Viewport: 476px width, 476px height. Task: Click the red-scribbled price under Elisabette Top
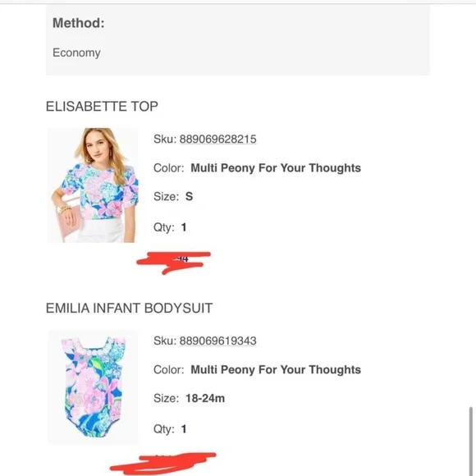[174, 263]
